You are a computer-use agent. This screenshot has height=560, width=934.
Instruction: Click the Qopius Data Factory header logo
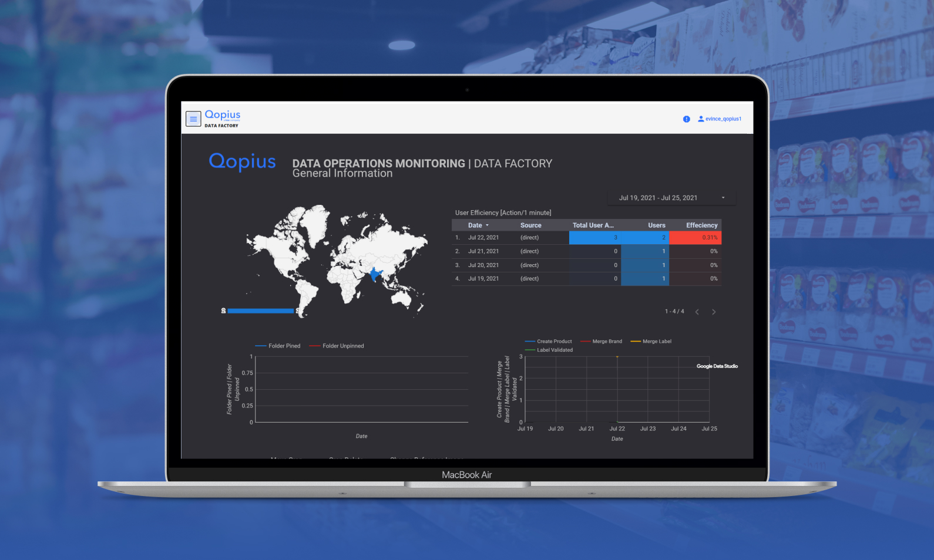(222, 117)
